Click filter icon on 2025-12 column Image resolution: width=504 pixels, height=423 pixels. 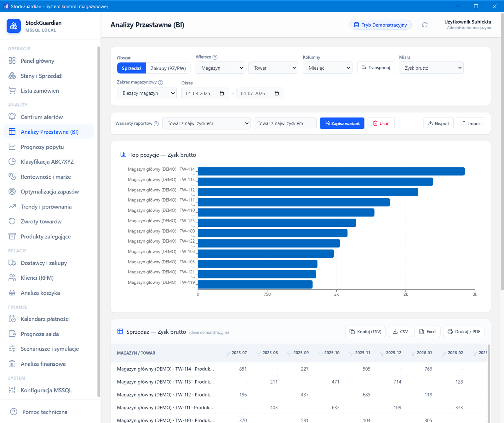[x=382, y=353]
